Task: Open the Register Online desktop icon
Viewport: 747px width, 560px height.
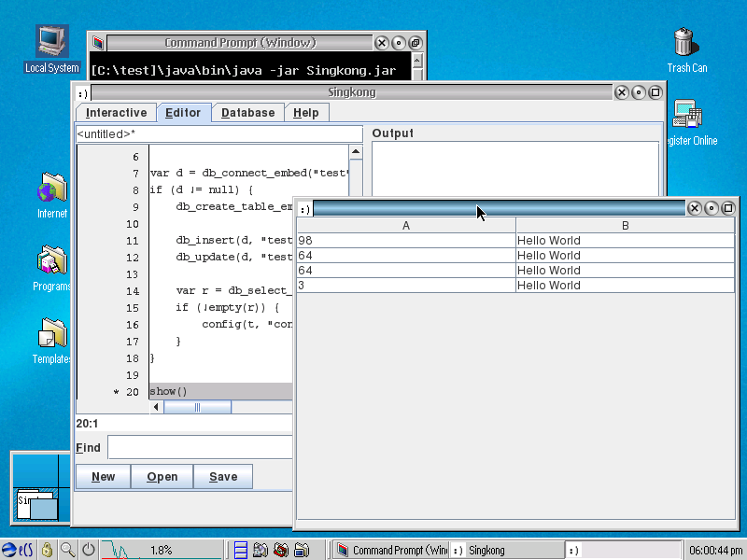Action: (688, 117)
